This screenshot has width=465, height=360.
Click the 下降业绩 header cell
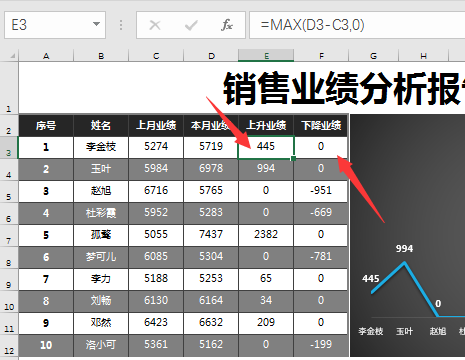click(321, 125)
